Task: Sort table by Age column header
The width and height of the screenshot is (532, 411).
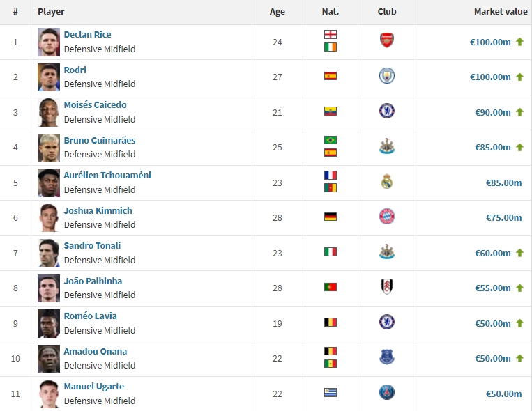Action: 278,12
